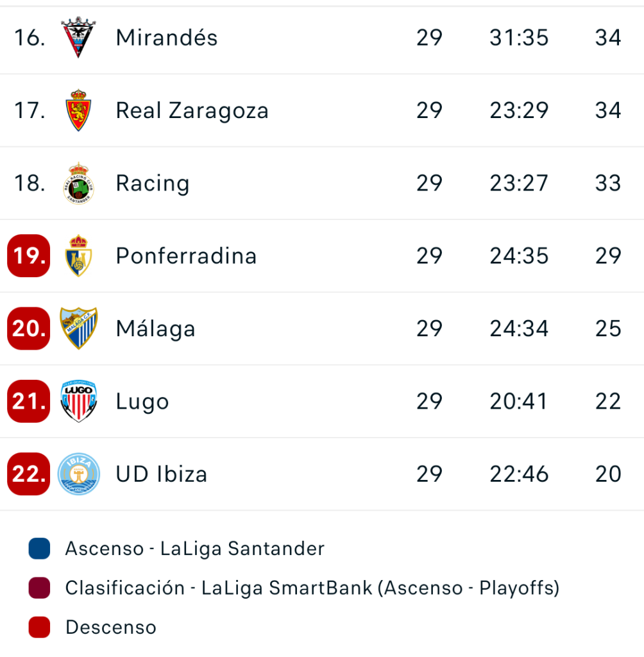Select the Racing team name
The width and height of the screenshot is (644, 657).
point(153,183)
